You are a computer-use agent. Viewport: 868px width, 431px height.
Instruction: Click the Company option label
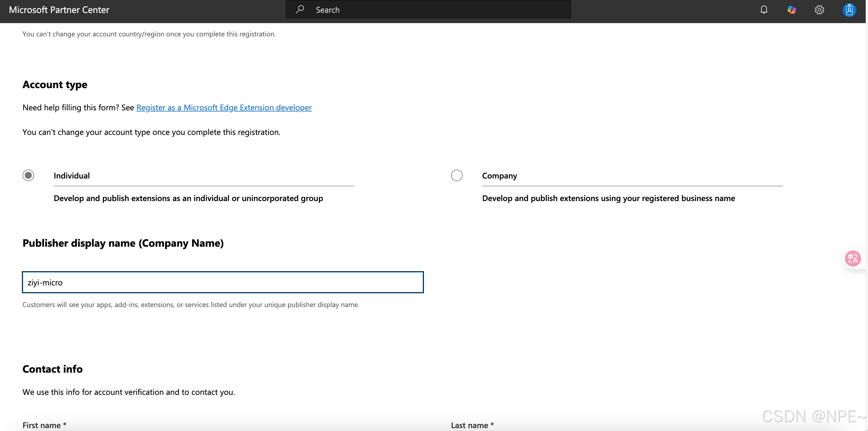pyautogui.click(x=499, y=176)
